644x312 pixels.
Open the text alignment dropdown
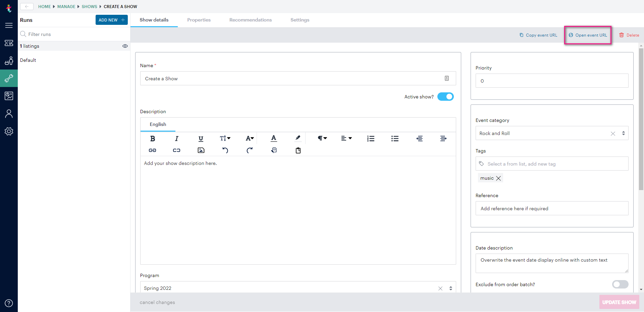(346, 138)
